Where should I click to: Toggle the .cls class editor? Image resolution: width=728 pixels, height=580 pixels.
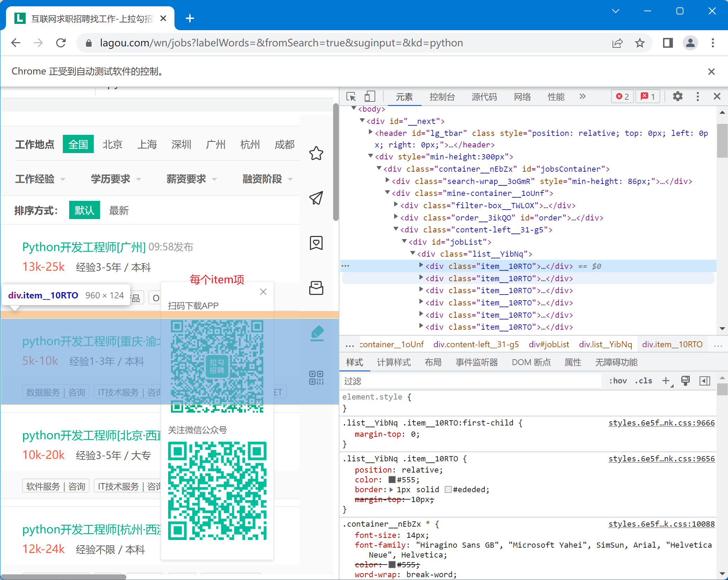pyautogui.click(x=643, y=381)
